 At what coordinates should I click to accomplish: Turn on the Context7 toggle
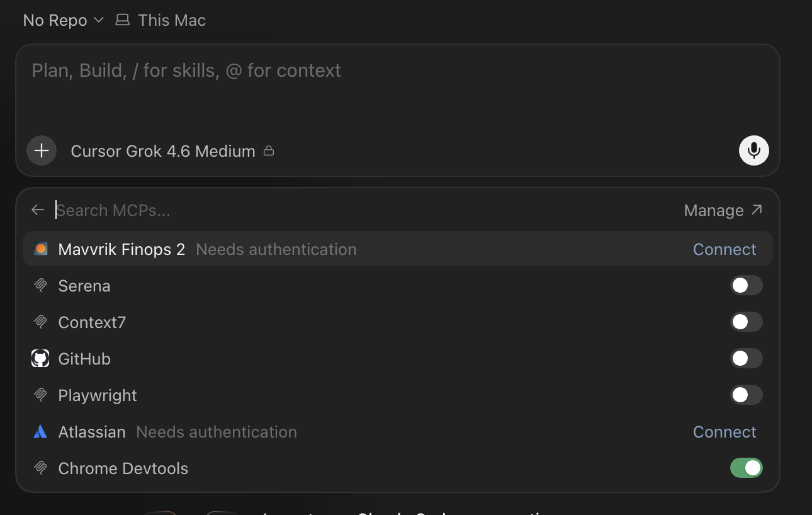point(747,322)
